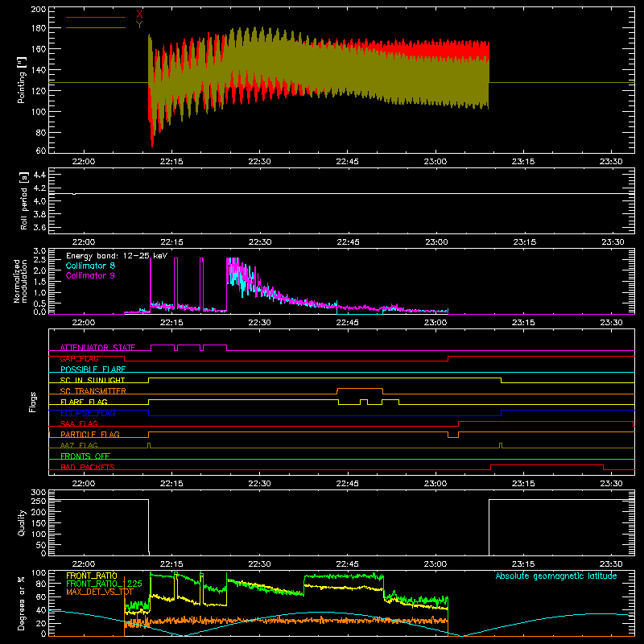Click the SC_IN_SUNLIGHT flag label

click(x=93, y=380)
